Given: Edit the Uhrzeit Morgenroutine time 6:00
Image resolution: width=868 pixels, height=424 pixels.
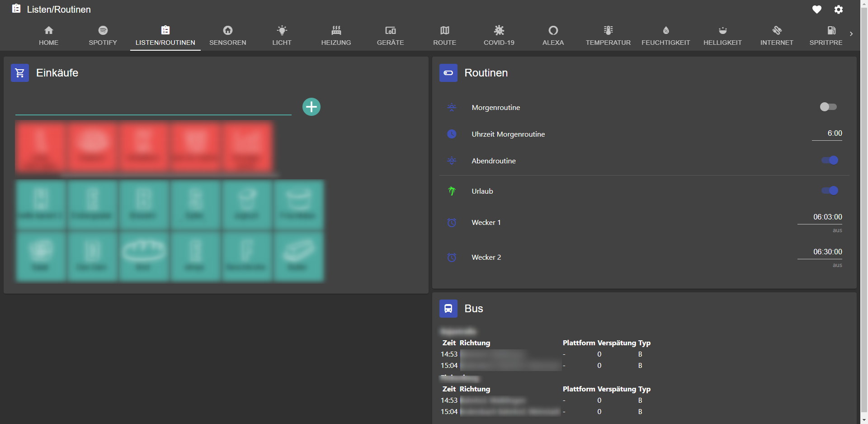Looking at the screenshot, I should [827, 133].
